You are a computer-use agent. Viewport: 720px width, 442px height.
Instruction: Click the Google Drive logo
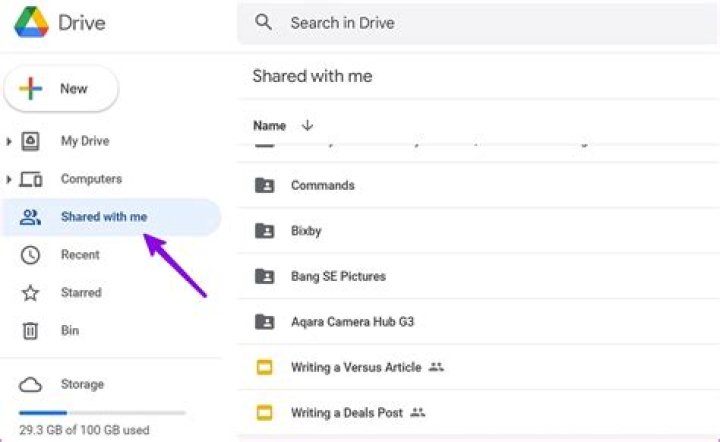click(29, 22)
